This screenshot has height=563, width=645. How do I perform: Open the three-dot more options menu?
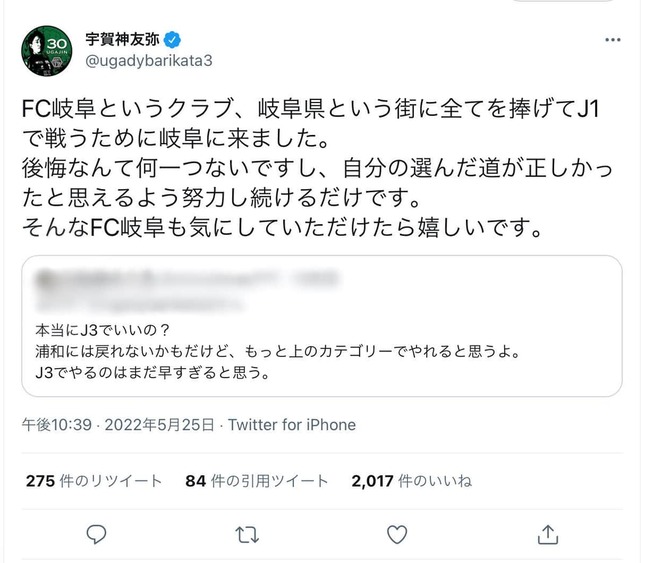pyautogui.click(x=616, y=40)
